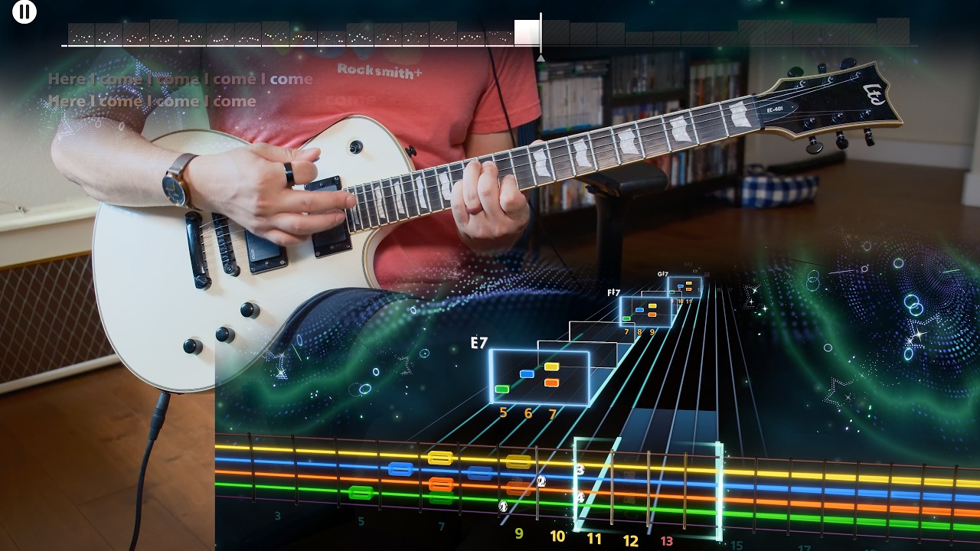Select the G#7 chord label

click(663, 274)
